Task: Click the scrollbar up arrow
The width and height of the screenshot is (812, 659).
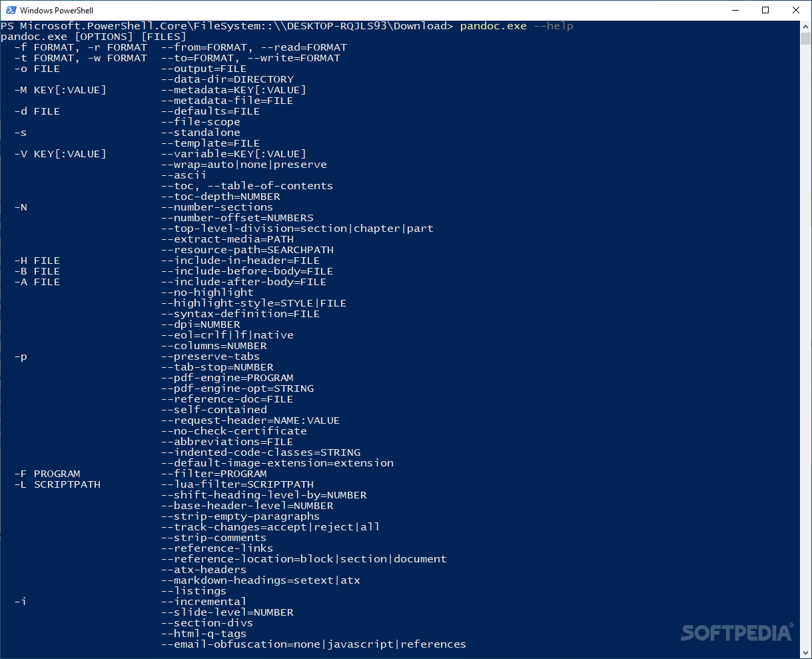Action: (805, 26)
